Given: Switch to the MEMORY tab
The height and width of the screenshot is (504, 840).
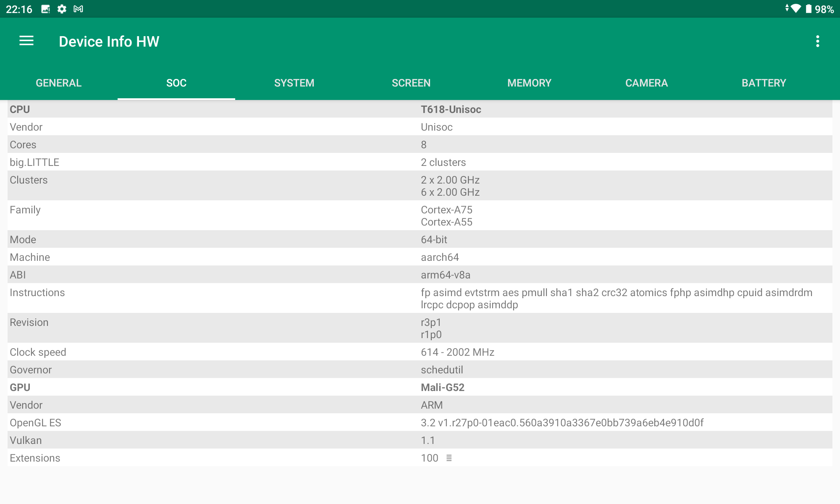Looking at the screenshot, I should (x=529, y=83).
